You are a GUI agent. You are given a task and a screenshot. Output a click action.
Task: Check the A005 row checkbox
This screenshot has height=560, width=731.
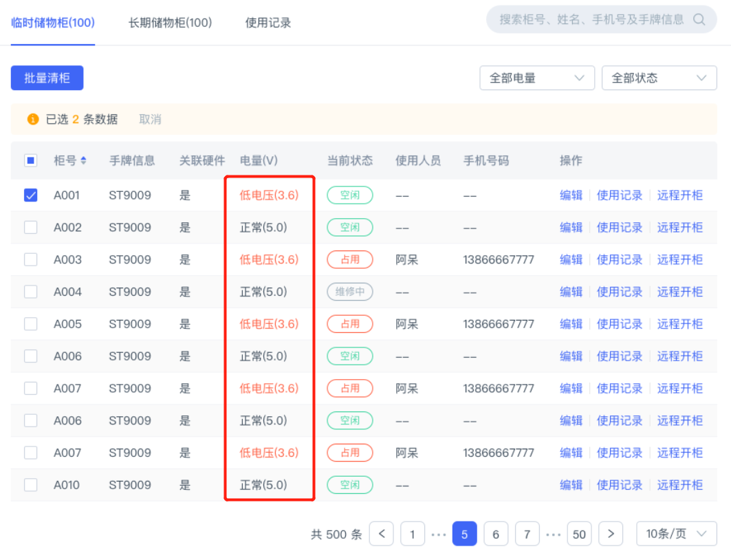[31, 324]
